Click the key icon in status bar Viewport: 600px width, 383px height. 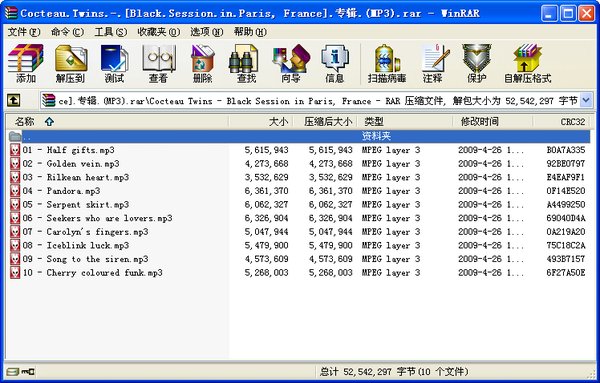(28, 372)
